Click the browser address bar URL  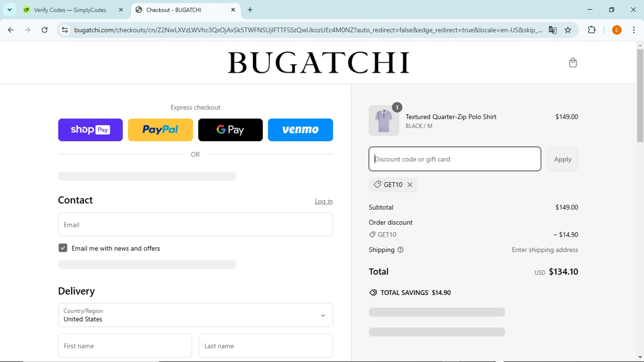click(x=308, y=30)
